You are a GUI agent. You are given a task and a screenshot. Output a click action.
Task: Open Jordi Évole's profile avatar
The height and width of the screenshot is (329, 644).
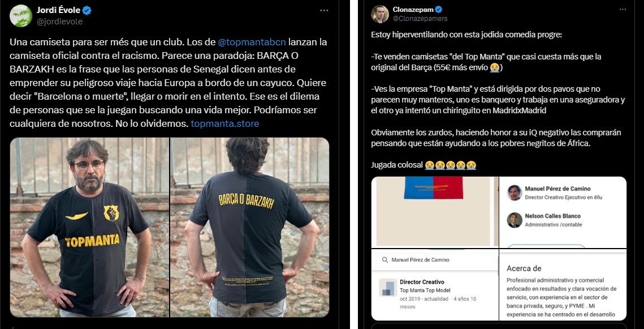coord(20,16)
